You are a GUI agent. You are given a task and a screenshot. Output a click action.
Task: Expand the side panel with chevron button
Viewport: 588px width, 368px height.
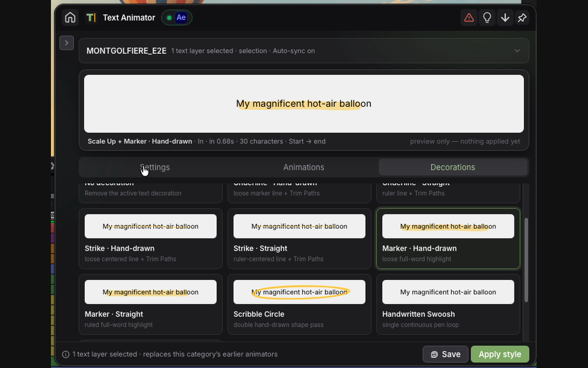(67, 43)
